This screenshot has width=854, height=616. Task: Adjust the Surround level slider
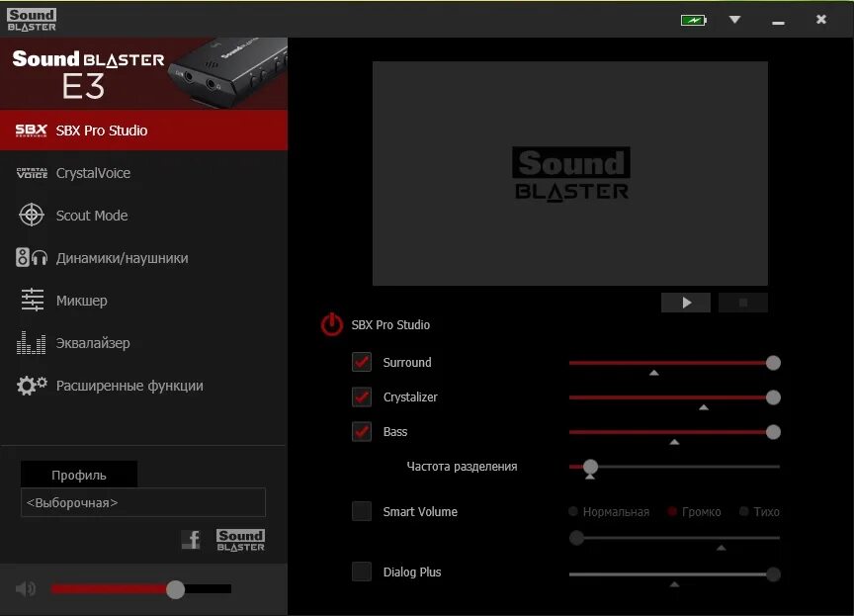[773, 363]
